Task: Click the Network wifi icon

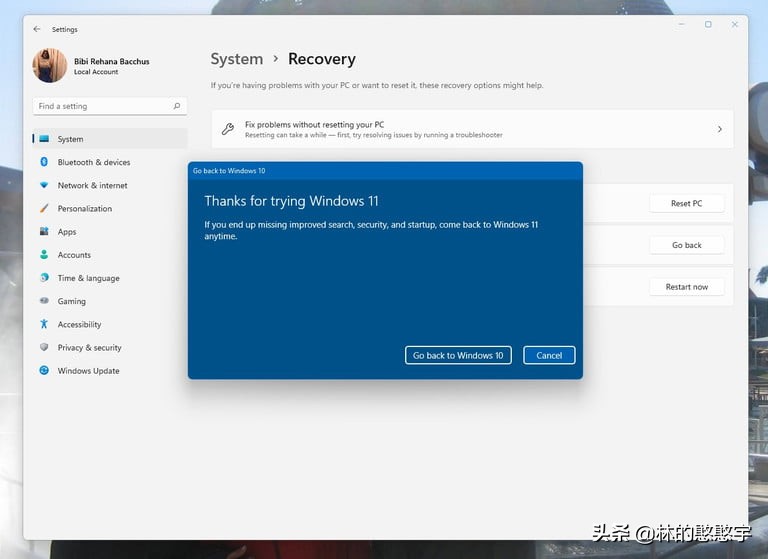Action: click(x=44, y=185)
